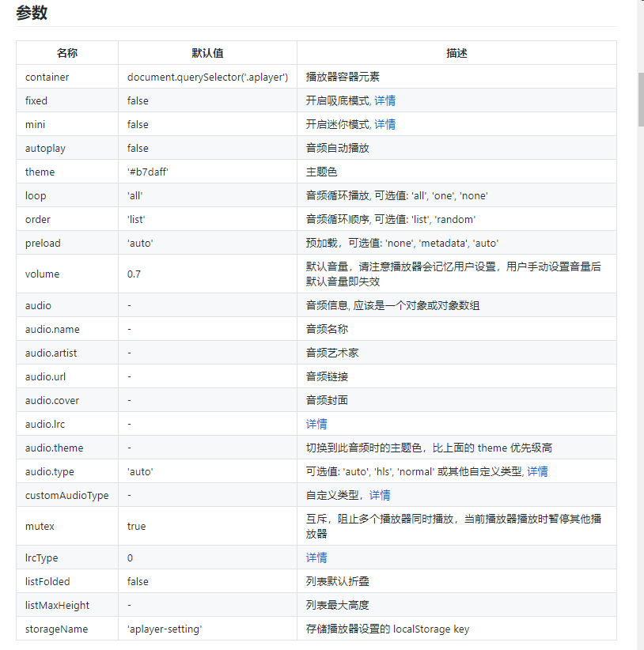Select the audio.cover parameter cell
The height and width of the screenshot is (650, 644).
tap(67, 400)
